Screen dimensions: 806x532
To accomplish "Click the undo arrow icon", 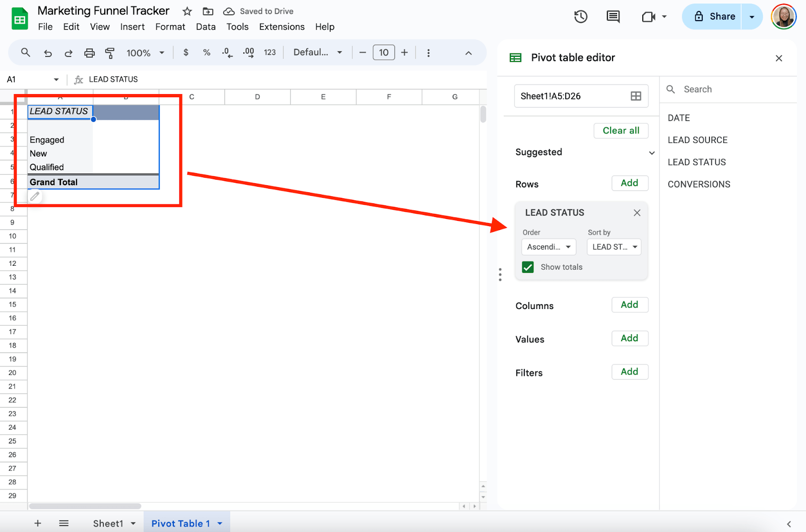I will click(48, 53).
